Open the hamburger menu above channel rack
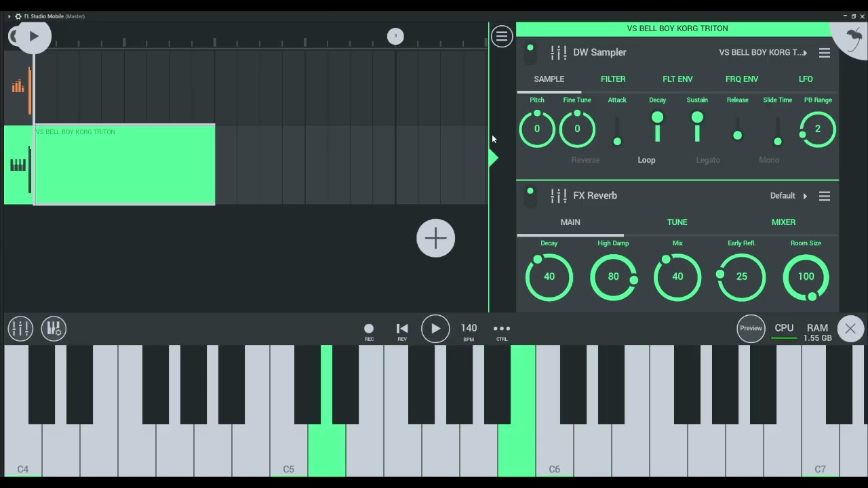The height and width of the screenshot is (488, 868). (502, 37)
